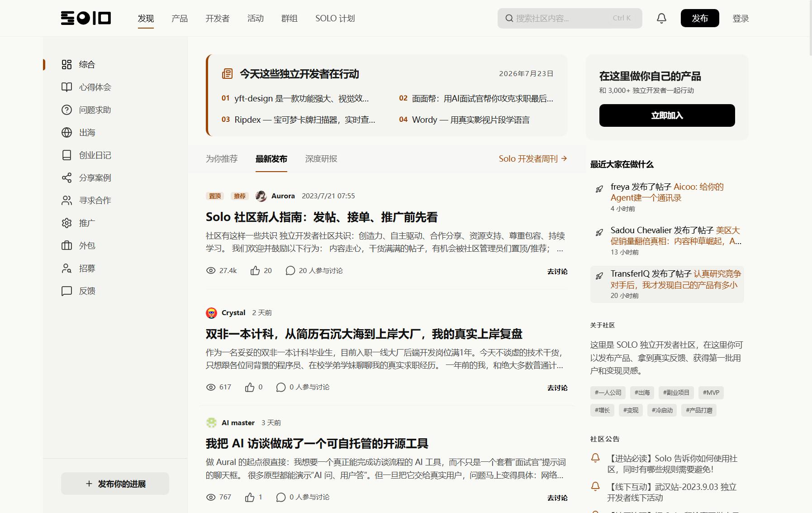
Task: Switch to the 深度研报 tab
Action: [x=321, y=158]
